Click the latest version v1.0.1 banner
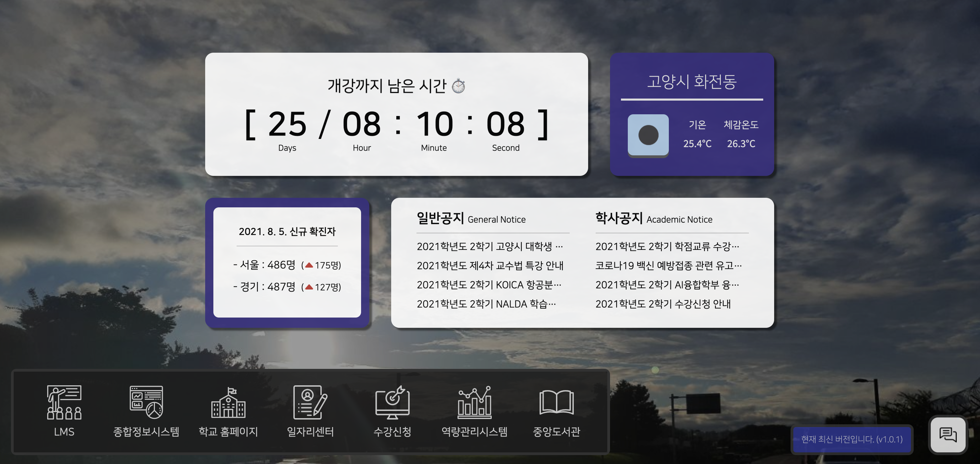980x464 pixels. pyautogui.click(x=851, y=439)
